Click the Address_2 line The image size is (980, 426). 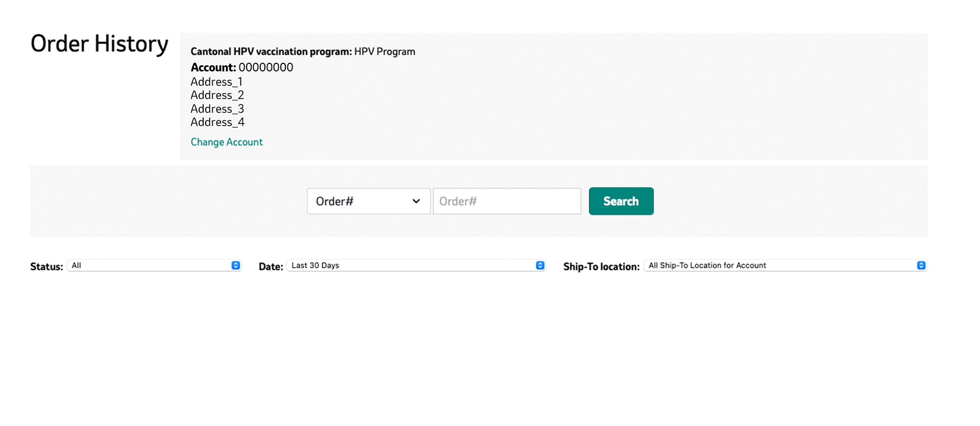(217, 95)
